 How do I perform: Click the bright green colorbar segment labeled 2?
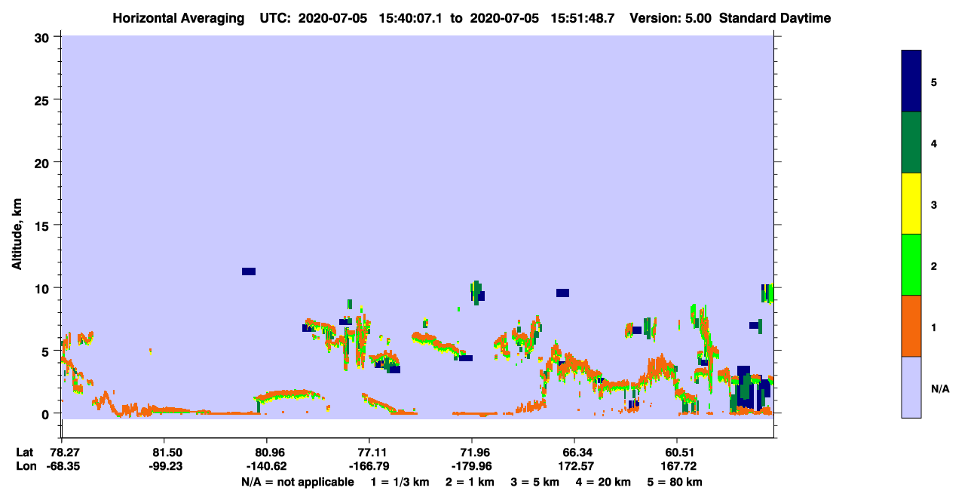(911, 264)
